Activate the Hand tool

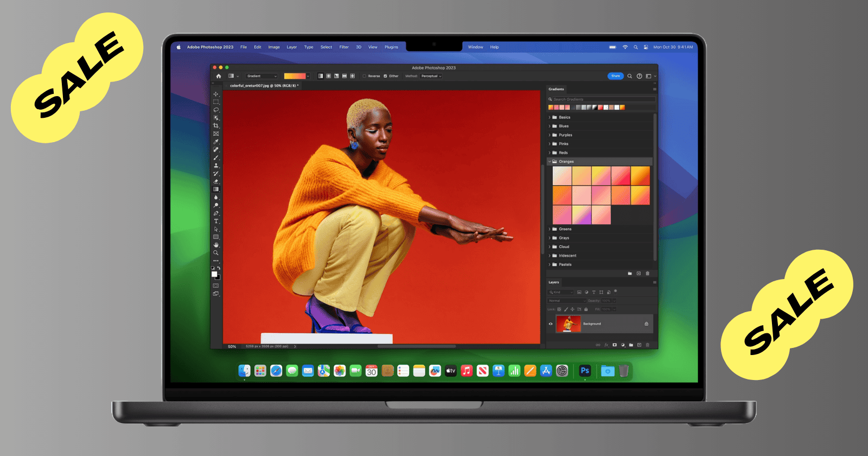pyautogui.click(x=216, y=245)
